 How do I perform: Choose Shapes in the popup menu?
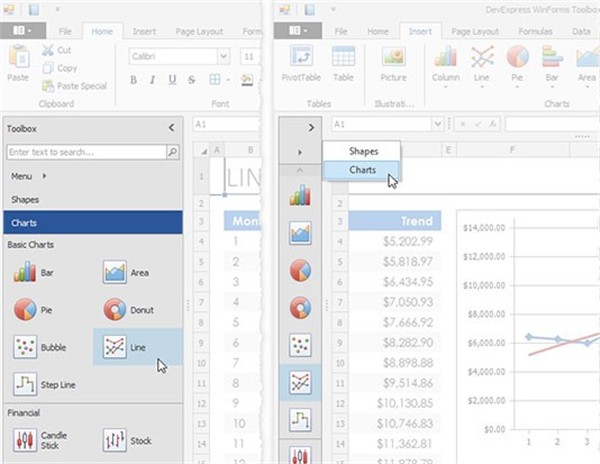[362, 151]
